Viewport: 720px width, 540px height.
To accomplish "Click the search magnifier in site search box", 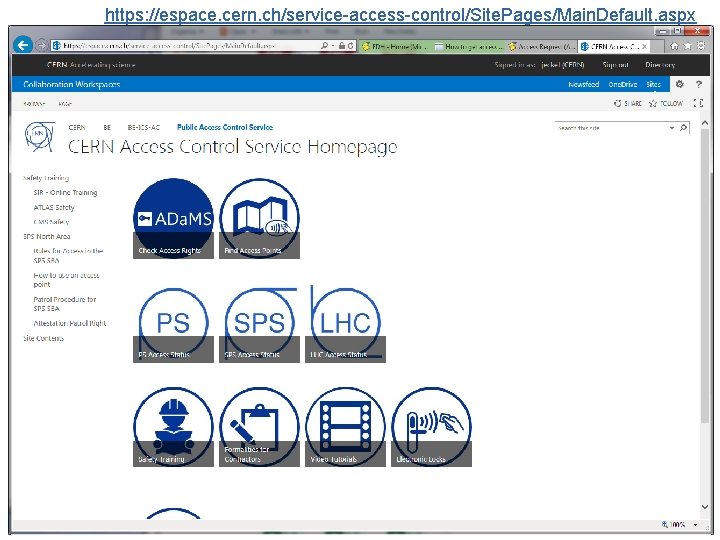I will click(683, 128).
